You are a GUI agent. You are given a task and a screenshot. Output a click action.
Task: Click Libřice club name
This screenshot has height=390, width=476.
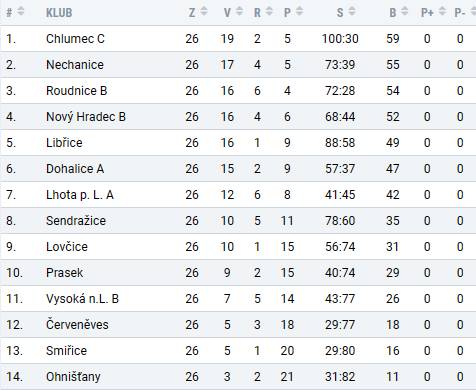point(64,143)
